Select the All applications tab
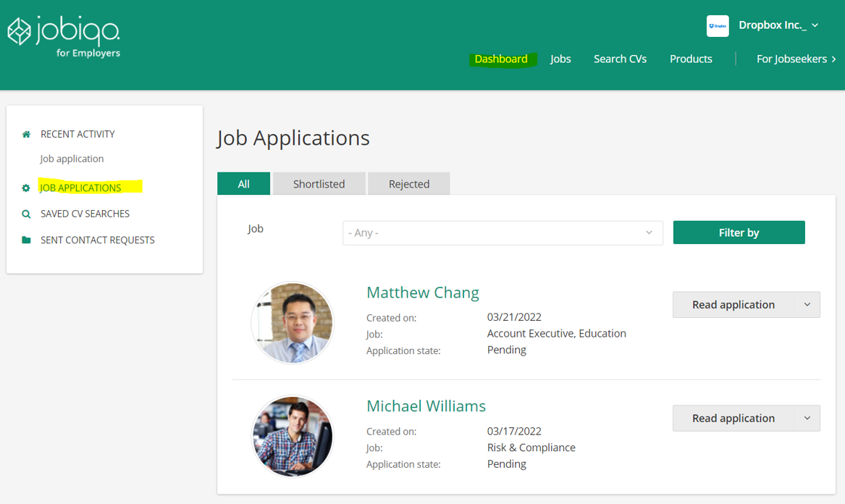 pos(243,183)
